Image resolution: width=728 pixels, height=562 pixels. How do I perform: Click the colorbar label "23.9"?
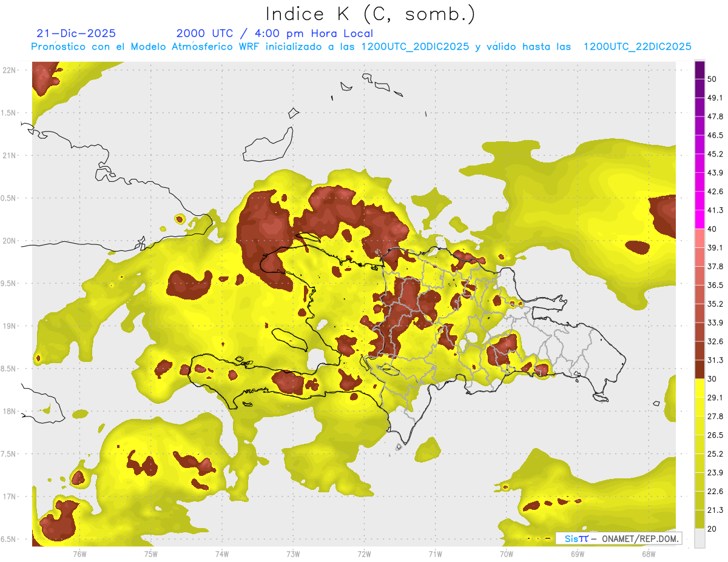pos(715,472)
